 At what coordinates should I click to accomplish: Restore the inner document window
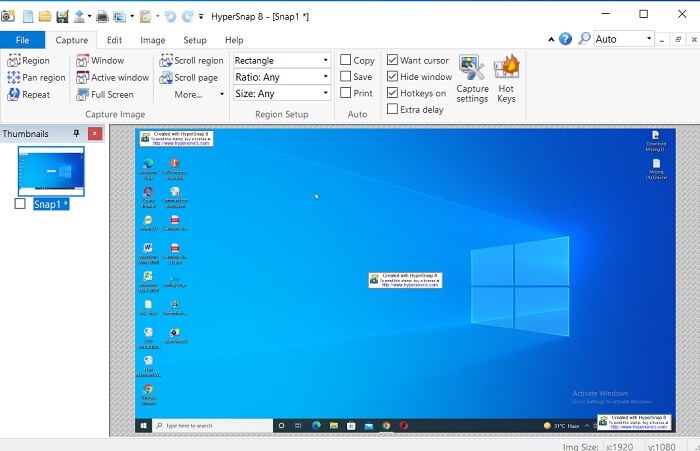pos(678,39)
